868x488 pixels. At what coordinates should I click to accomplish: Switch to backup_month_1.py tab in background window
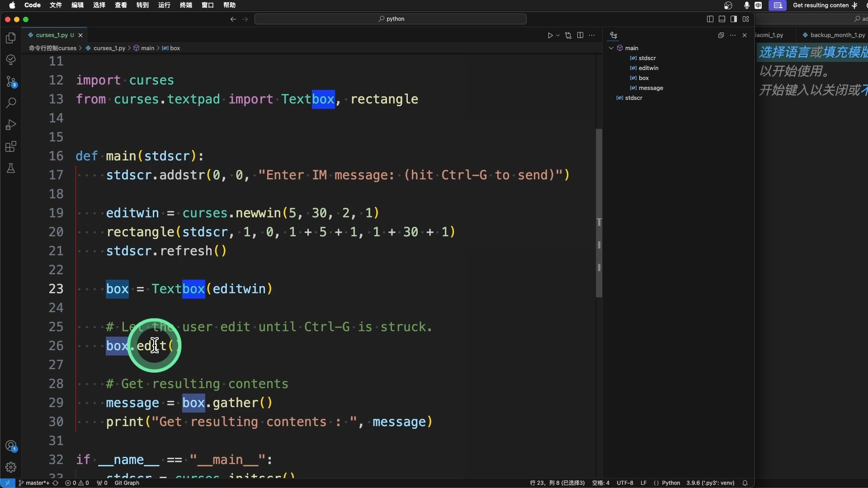834,35
